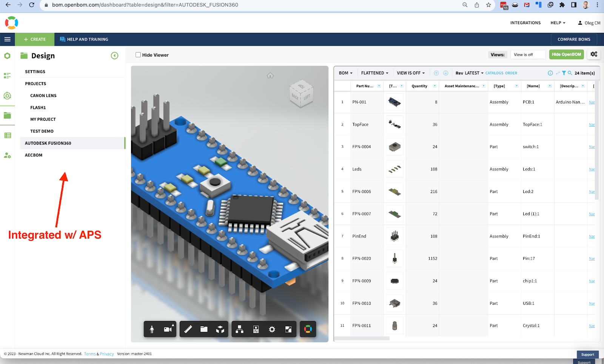Activate the Explode Model cube tool
Viewport: 604px width, 364px height.
(x=220, y=329)
